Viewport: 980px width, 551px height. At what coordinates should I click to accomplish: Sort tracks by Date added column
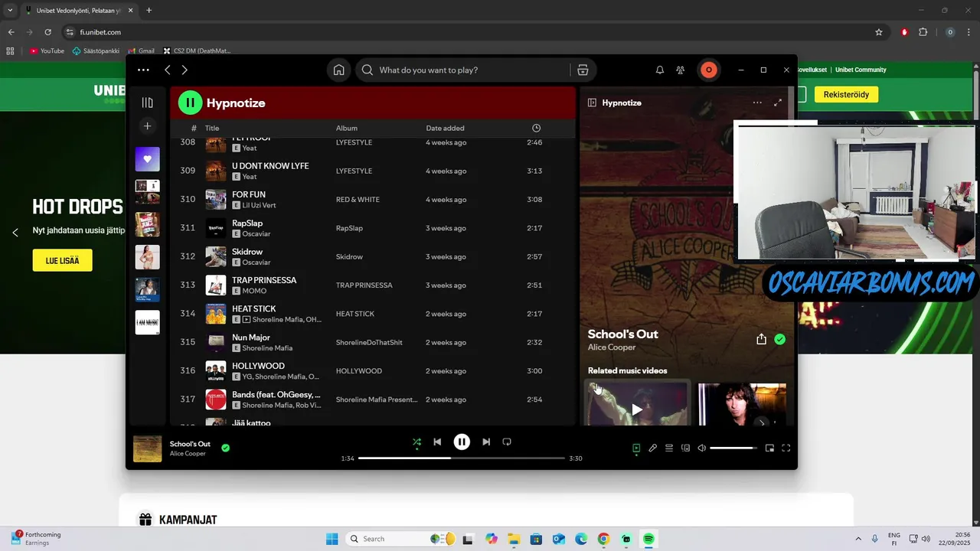[446, 128]
